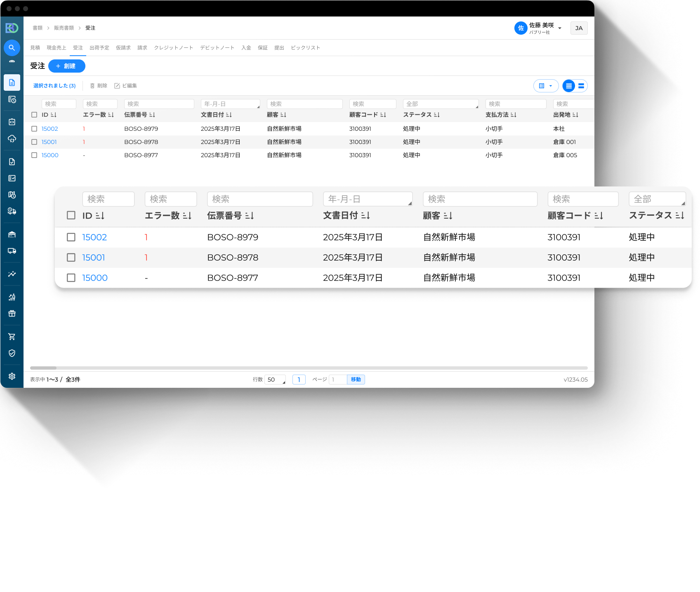The image size is (700, 592).
Task: Click the gift box sidebar icon
Action: (x=12, y=314)
